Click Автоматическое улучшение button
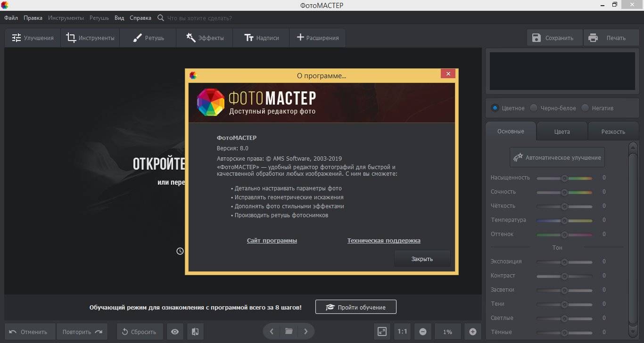Image resolution: width=644 pixels, height=343 pixels. 557,157
